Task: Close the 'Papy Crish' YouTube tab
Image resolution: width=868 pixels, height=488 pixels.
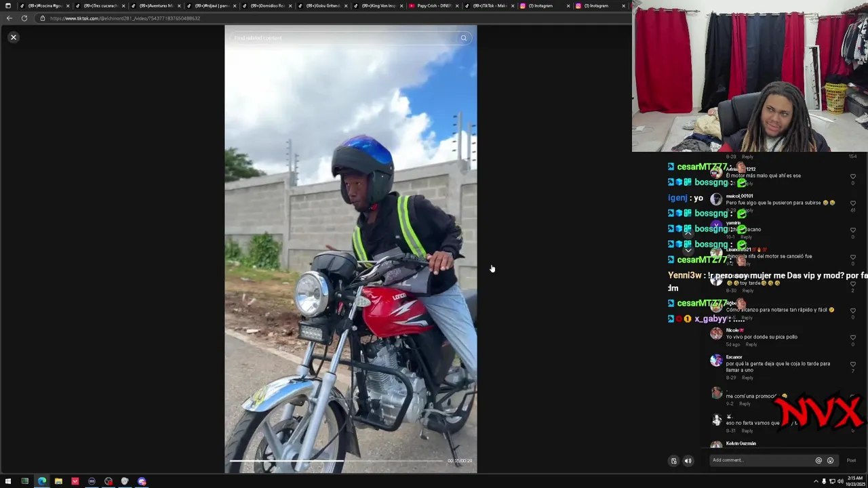Action: pyautogui.click(x=457, y=6)
